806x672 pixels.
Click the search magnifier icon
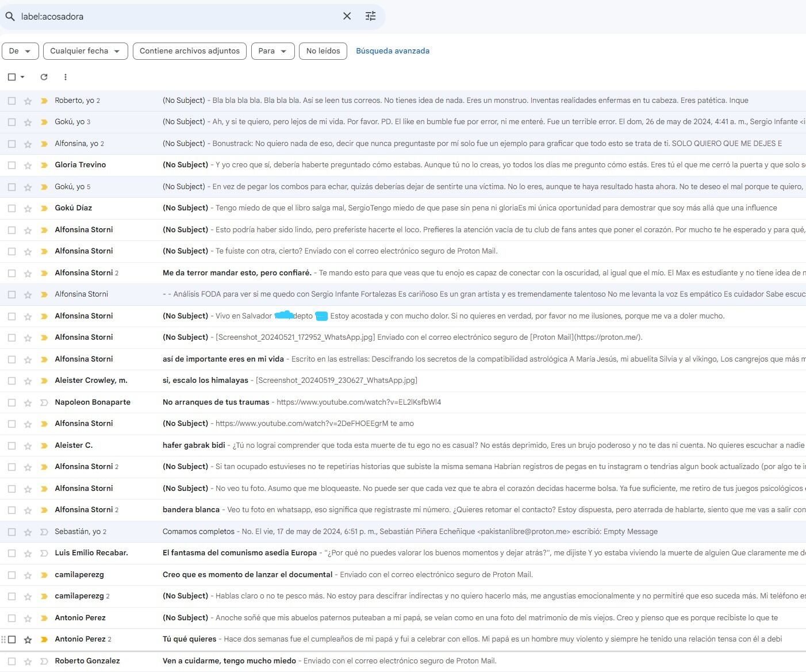click(10, 17)
